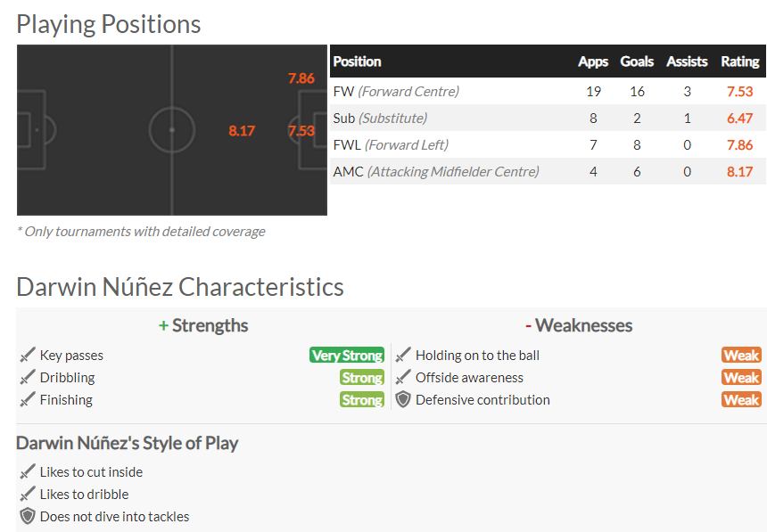Sort table by Assists column header
Viewport: 767px width, 532px height.
(687, 61)
